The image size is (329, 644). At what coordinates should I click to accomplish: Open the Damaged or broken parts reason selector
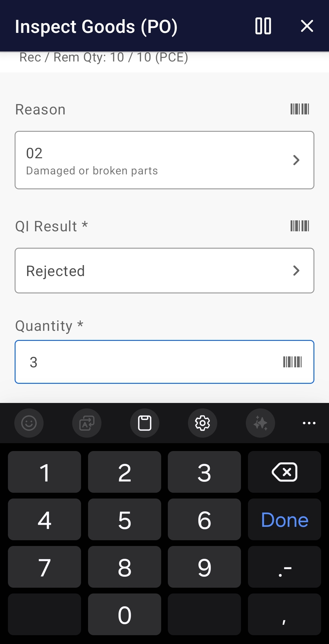point(164,160)
